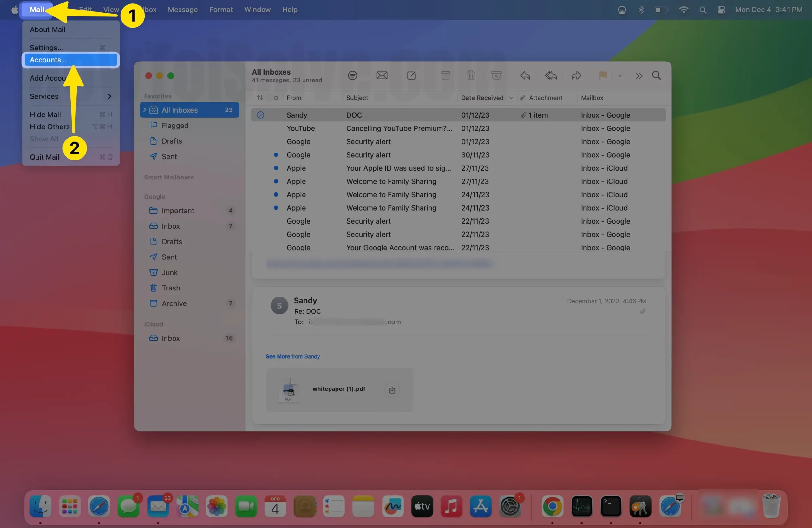This screenshot has width=812, height=528.
Task: Click the Archive toolbar icon
Action: coord(445,75)
